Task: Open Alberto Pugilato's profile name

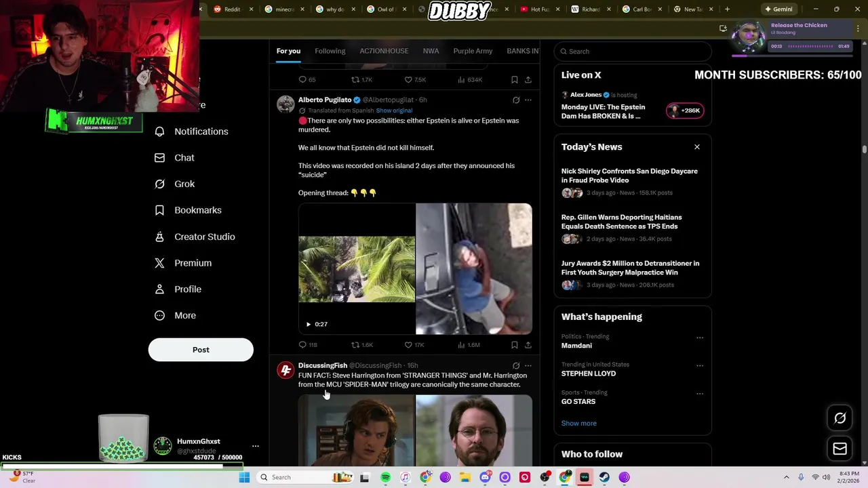Action: click(x=325, y=100)
